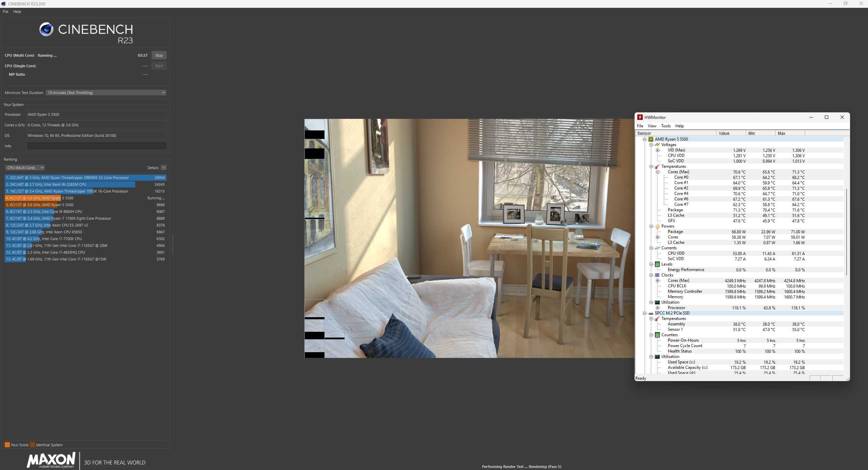Click the graph icon beside the CPU Utilization node

[x=657, y=302]
